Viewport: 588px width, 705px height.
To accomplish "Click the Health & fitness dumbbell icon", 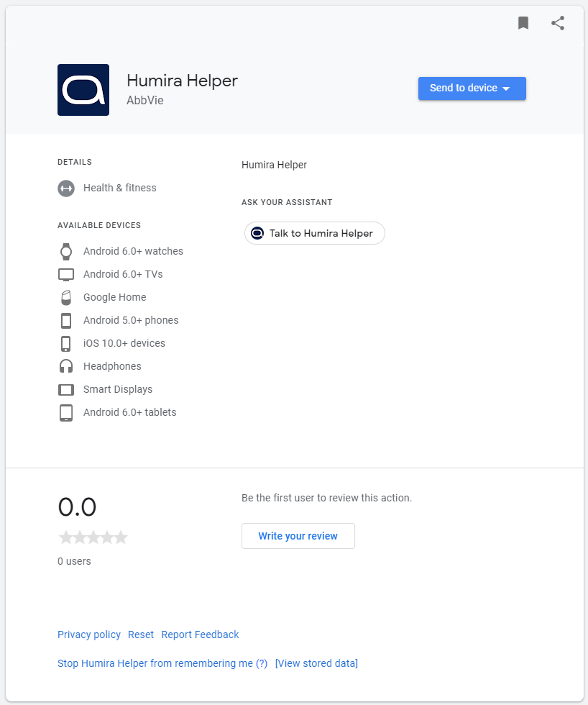I will 66,188.
